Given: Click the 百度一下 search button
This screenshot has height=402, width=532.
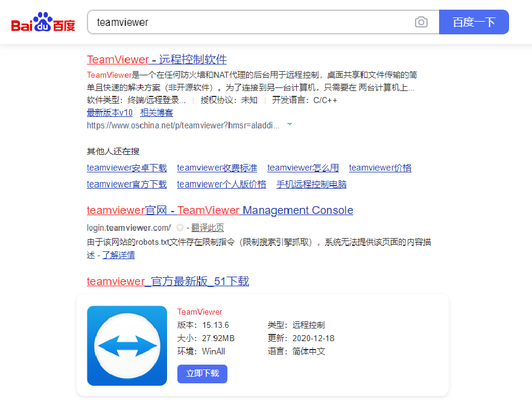Looking at the screenshot, I should (x=473, y=22).
